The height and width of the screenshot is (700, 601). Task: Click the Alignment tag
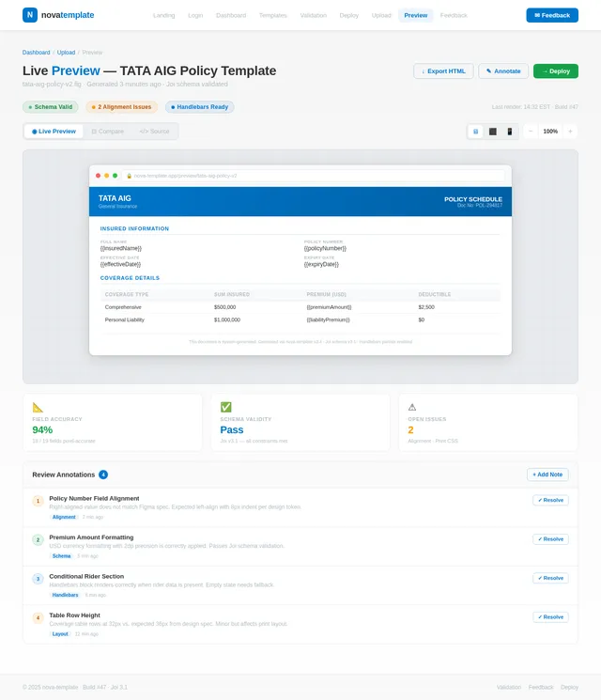tap(64, 517)
